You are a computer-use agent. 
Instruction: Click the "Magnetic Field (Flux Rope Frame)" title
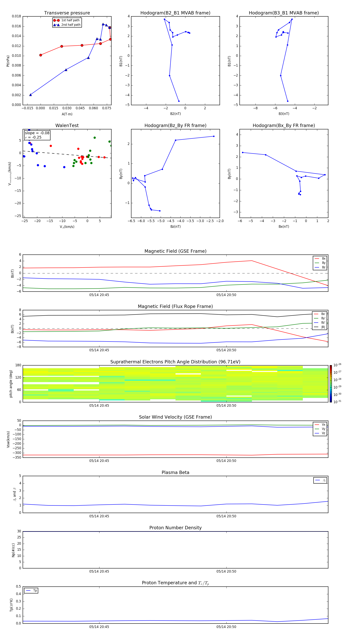click(175, 307)
